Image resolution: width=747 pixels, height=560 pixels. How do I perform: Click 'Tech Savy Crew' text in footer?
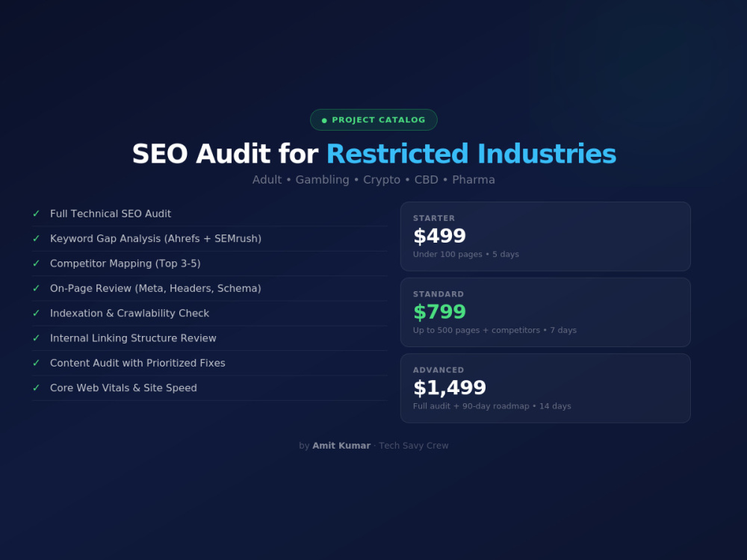[x=414, y=446]
